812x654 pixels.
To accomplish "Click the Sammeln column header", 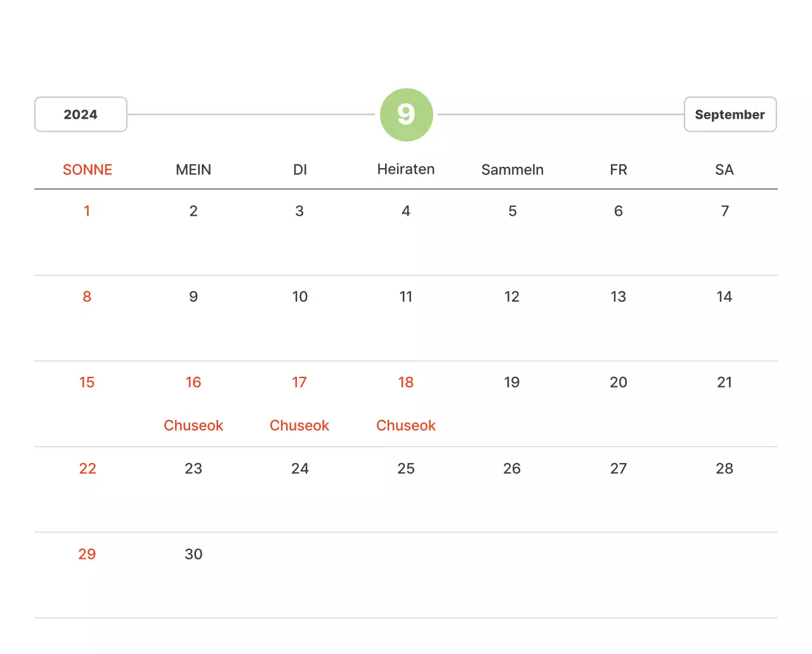I will pyautogui.click(x=512, y=170).
